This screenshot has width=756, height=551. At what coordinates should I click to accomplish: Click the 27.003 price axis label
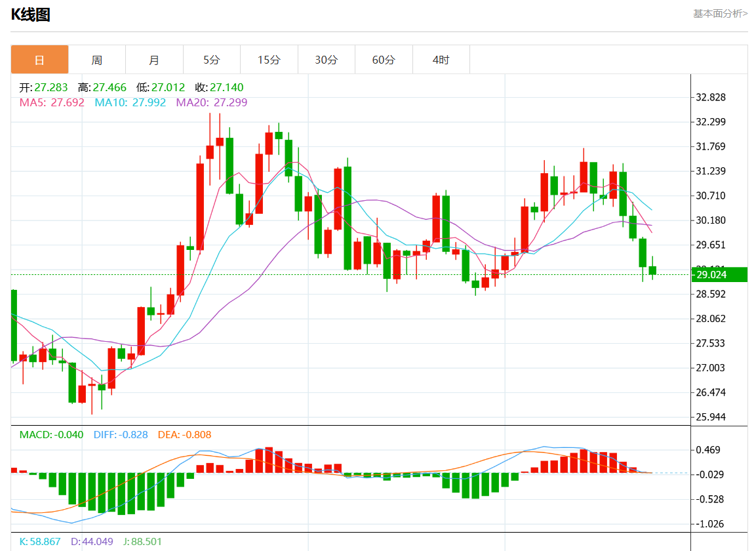[711, 368]
